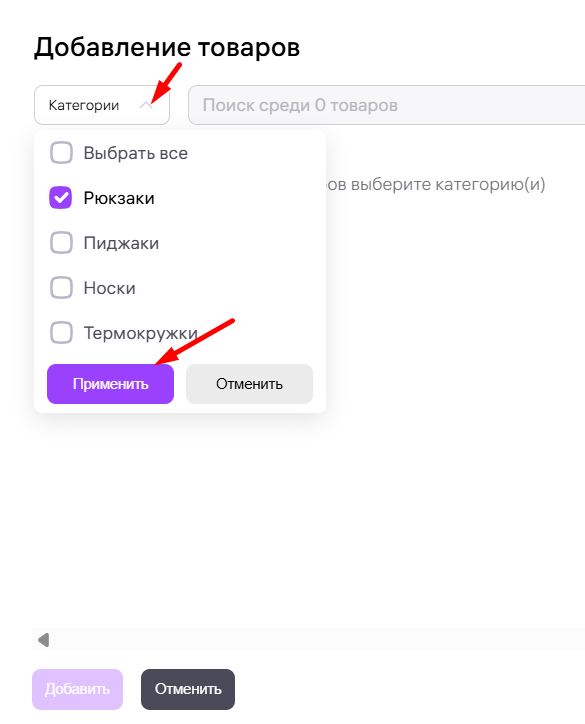Image resolution: width=585 pixels, height=724 pixels.
Task: Uncheck the purple Рюкзаки checkbox
Action: 61,198
